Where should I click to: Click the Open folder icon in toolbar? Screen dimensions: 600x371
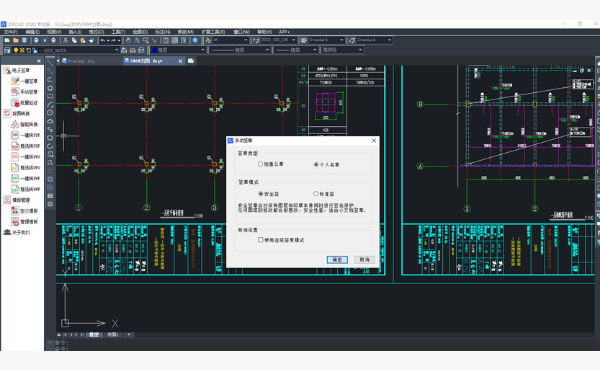click(16, 40)
